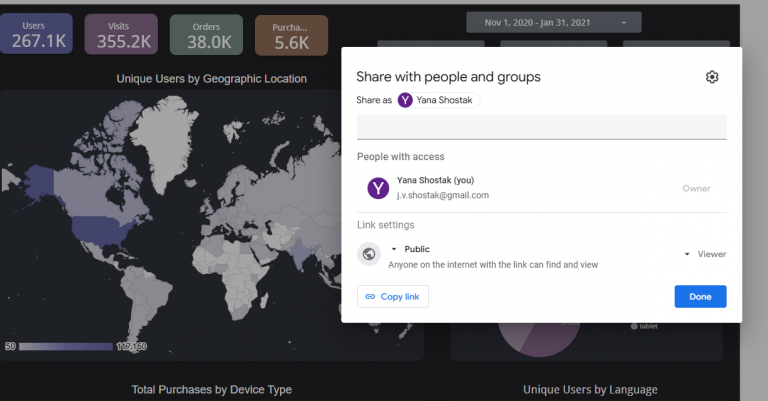This screenshot has height=401, width=768.
Task: Click the Copy link button
Action: tap(393, 297)
